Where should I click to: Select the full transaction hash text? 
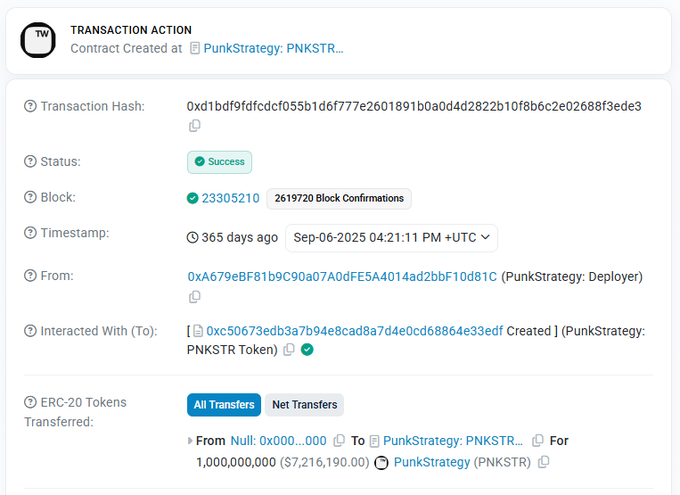coord(414,106)
